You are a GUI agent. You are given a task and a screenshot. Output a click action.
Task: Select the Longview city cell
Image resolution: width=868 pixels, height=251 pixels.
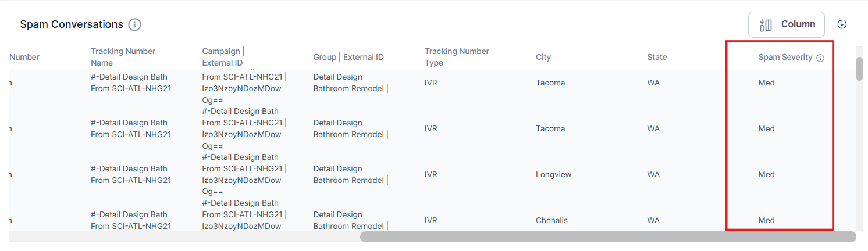[x=554, y=174]
